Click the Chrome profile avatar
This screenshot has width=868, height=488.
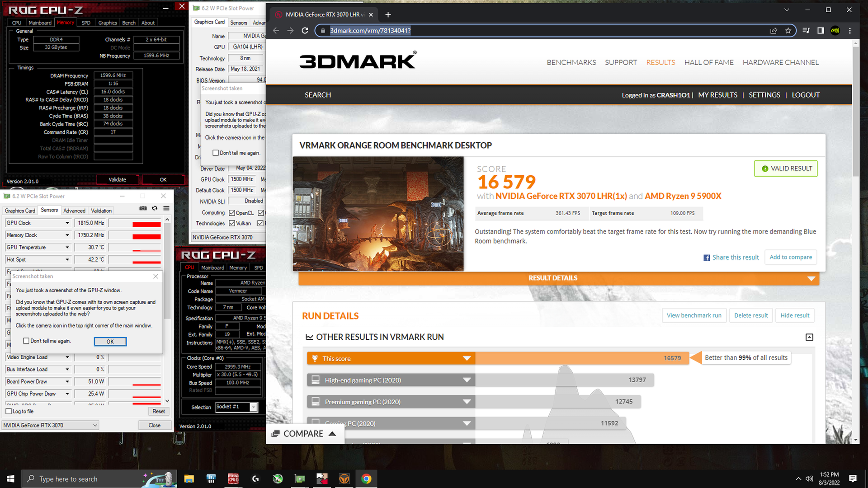[x=835, y=31]
